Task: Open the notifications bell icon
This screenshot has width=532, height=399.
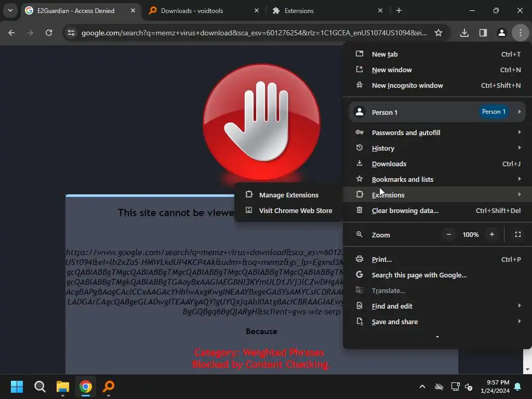Action: (518, 387)
